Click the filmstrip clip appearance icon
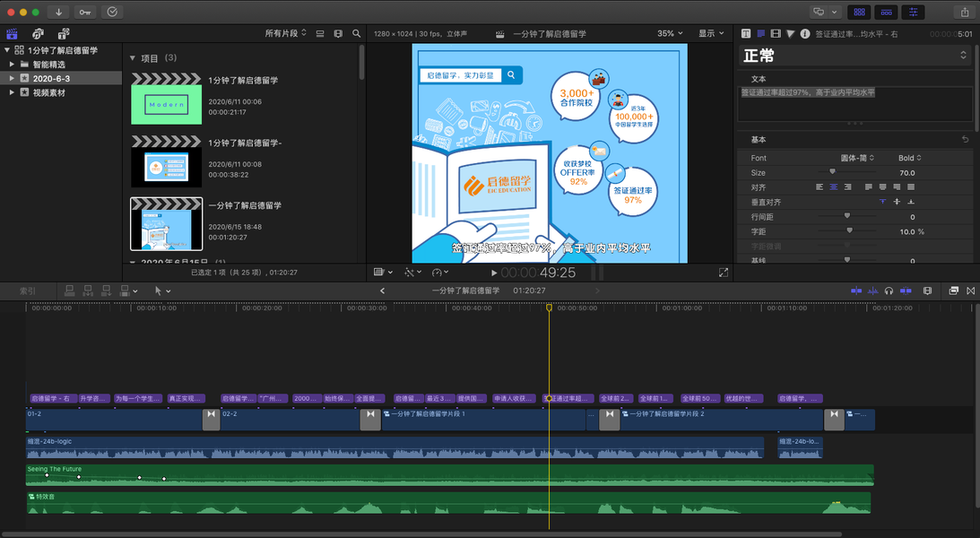The image size is (980, 538). click(x=338, y=34)
